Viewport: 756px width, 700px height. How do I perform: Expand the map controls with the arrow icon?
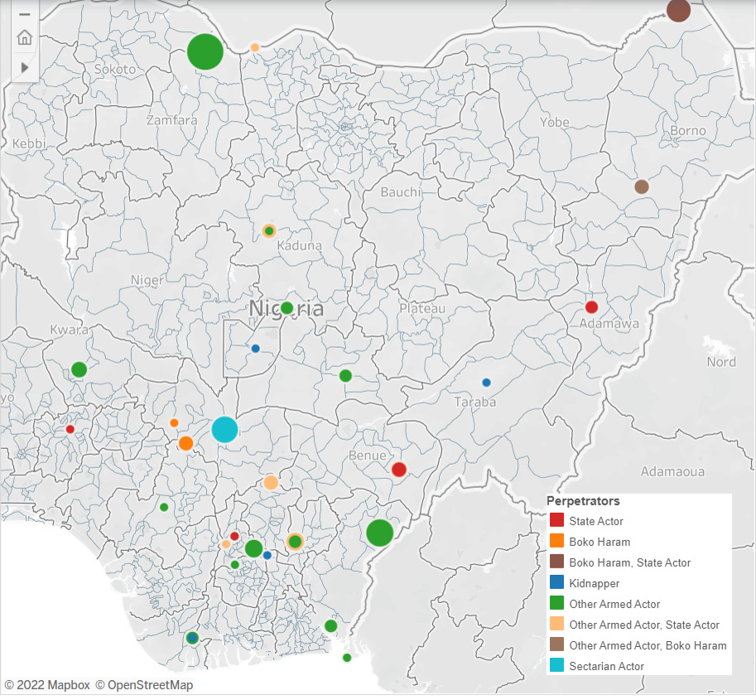point(23,67)
